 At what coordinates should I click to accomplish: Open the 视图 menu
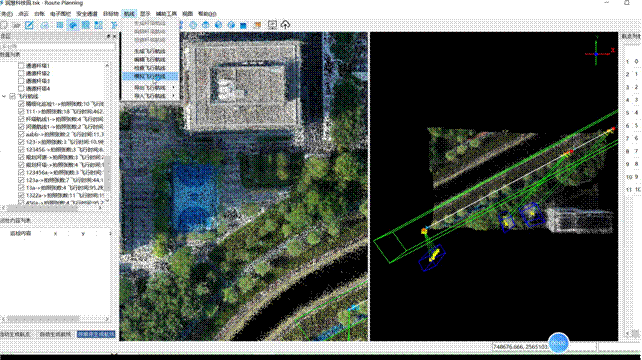pos(187,14)
